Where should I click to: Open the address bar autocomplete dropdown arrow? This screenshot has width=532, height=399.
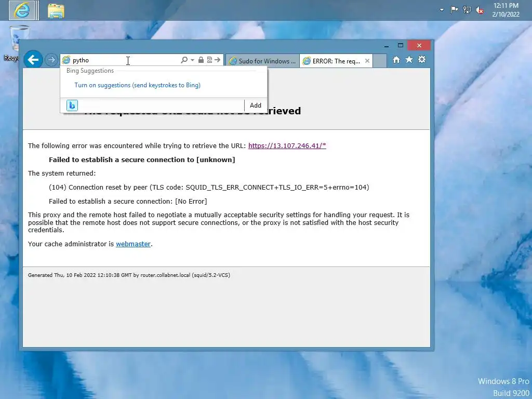coord(192,60)
